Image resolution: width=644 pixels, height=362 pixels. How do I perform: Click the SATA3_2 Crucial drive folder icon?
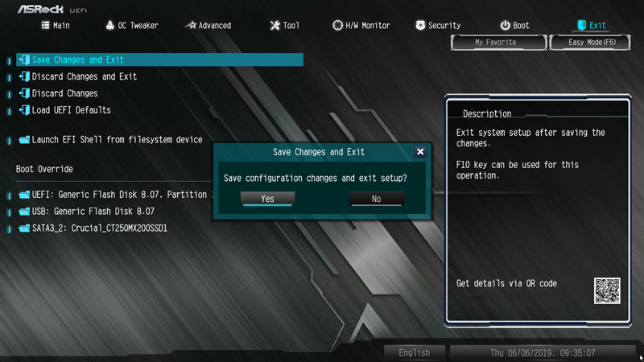click(x=24, y=228)
